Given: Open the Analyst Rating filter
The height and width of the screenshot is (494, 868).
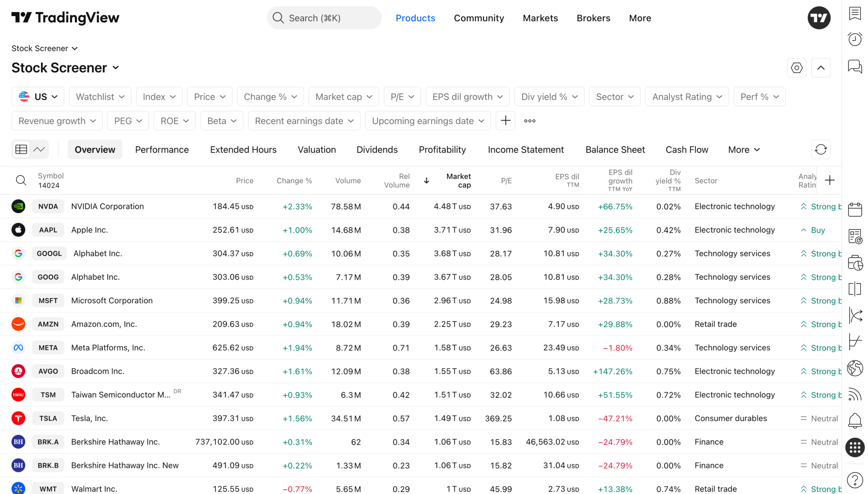Looking at the screenshot, I should pyautogui.click(x=687, y=97).
